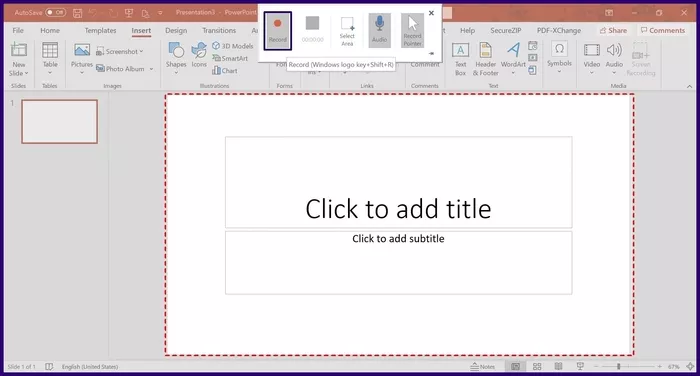Open the Help tab
This screenshot has width=700, height=376.
click(467, 30)
